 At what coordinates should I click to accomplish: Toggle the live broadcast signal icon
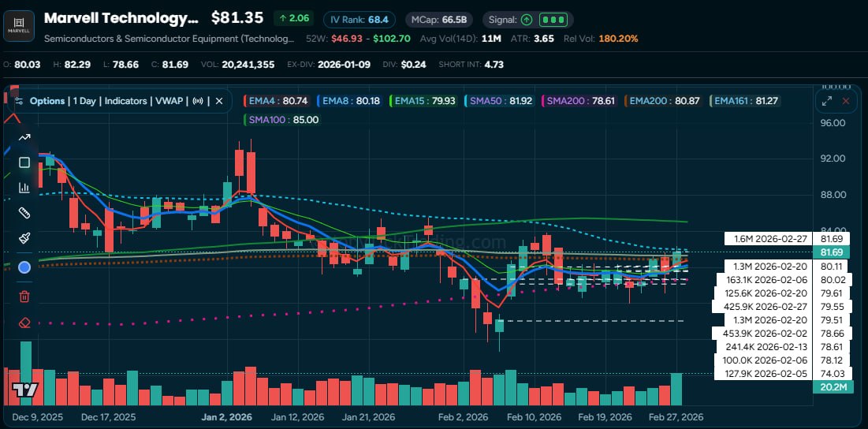[x=198, y=101]
